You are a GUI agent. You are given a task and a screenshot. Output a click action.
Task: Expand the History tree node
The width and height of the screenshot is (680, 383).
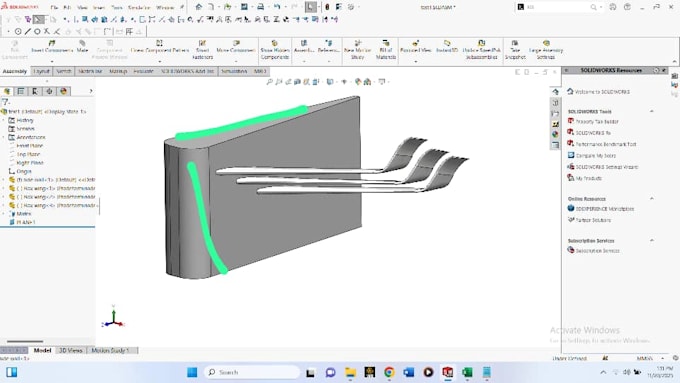(4, 120)
